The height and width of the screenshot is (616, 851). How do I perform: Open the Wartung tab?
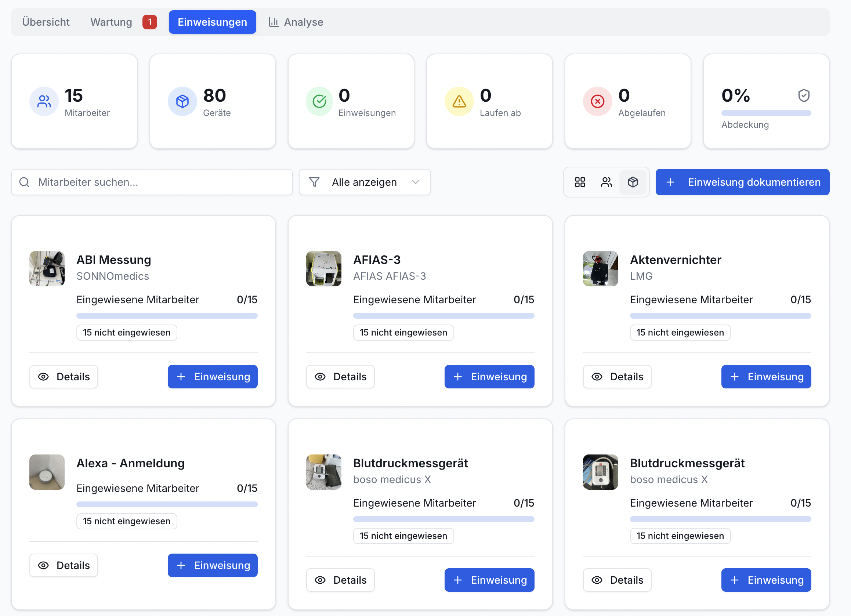click(111, 22)
